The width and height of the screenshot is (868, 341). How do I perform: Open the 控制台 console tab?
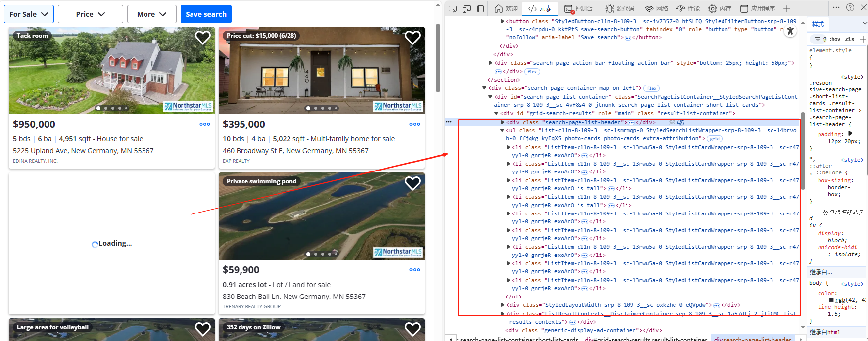click(x=578, y=9)
